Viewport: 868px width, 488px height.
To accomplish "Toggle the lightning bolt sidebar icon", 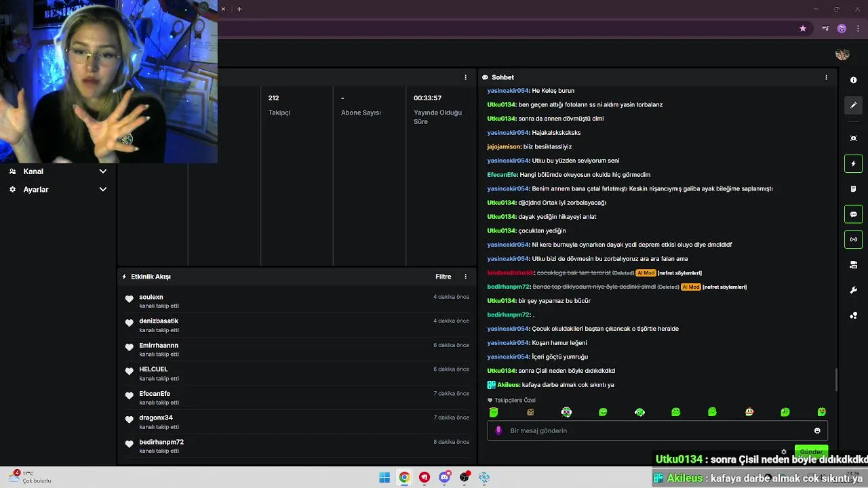I will [853, 163].
